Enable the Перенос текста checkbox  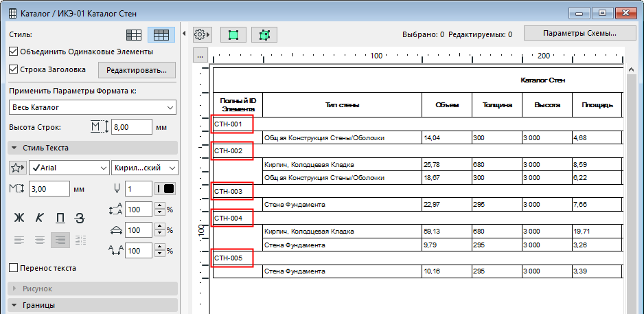click(x=14, y=268)
